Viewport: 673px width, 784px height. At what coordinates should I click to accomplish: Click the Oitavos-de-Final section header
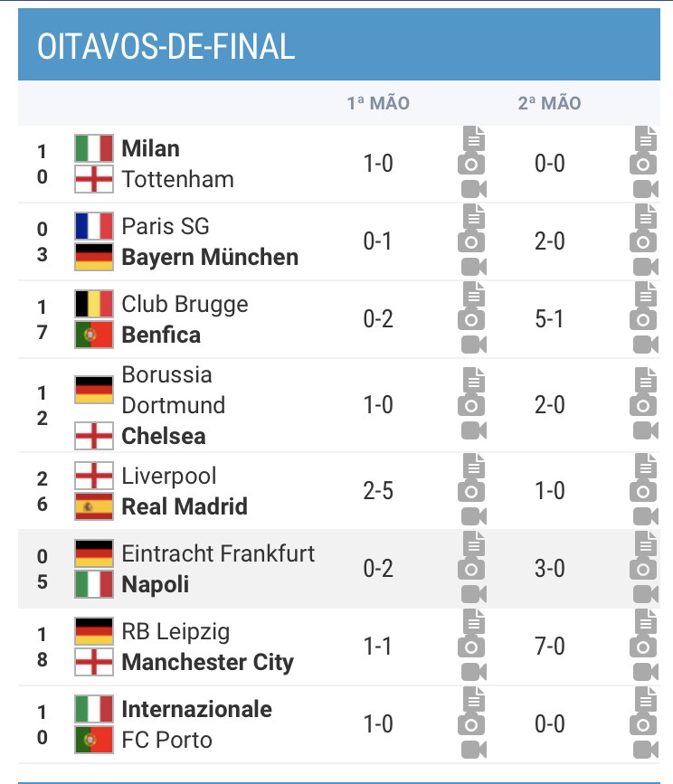(339, 44)
